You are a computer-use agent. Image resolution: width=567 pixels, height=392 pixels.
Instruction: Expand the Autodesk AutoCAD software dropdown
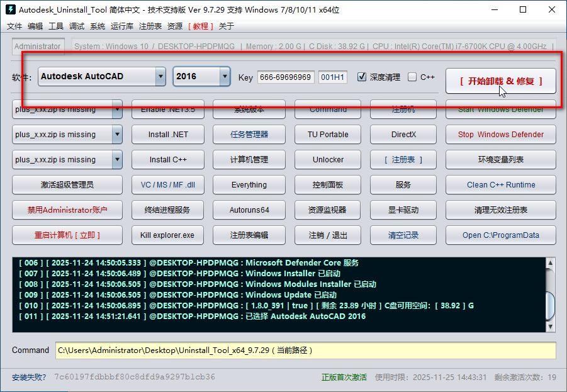[x=160, y=76]
